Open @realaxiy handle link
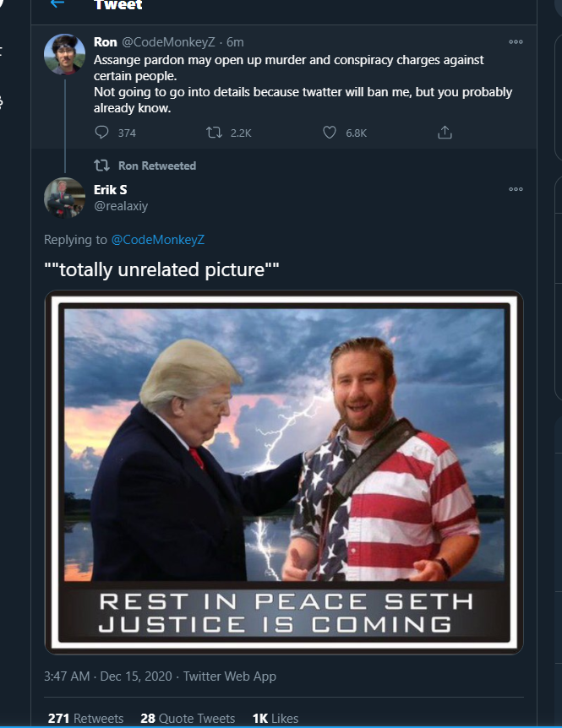The height and width of the screenshot is (728, 562). point(121,206)
